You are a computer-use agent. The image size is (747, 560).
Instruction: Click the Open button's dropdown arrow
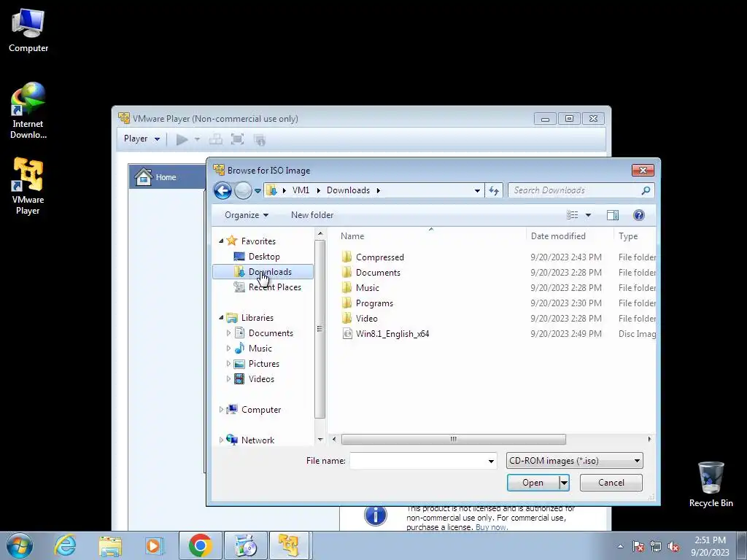[564, 483]
